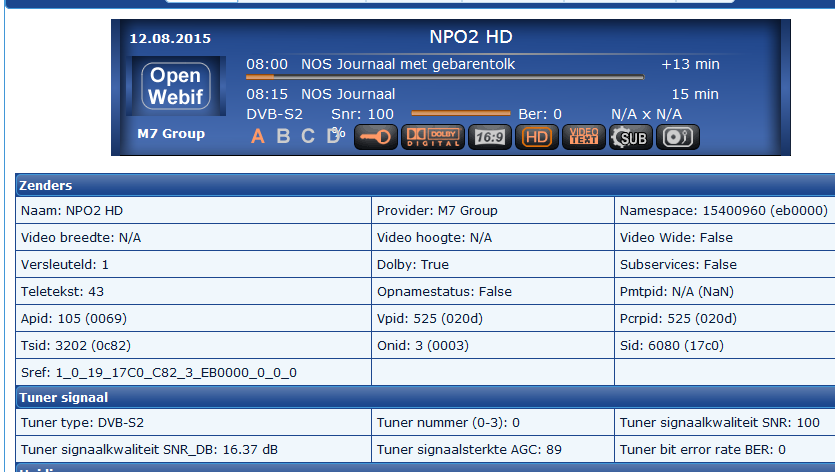Click the '+13 min' remaining time
Screen dimensions: 835x472
[x=690, y=64]
